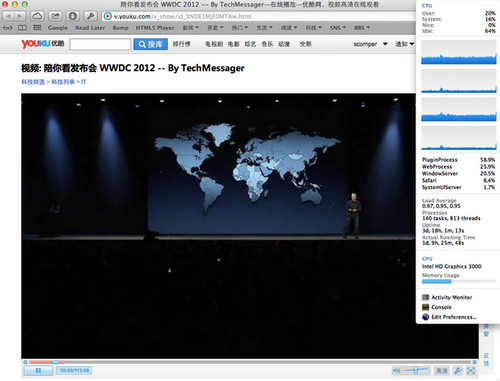
Task: Toggle 高清 video quality button
Action: [x=442, y=370]
